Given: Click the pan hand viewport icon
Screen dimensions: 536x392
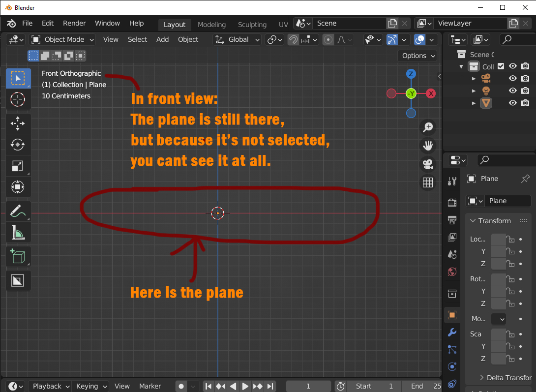Looking at the screenshot, I should tap(428, 146).
